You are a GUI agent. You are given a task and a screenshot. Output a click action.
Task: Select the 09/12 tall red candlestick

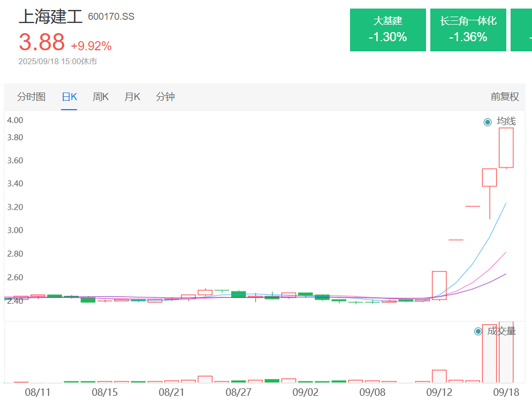coord(439,285)
